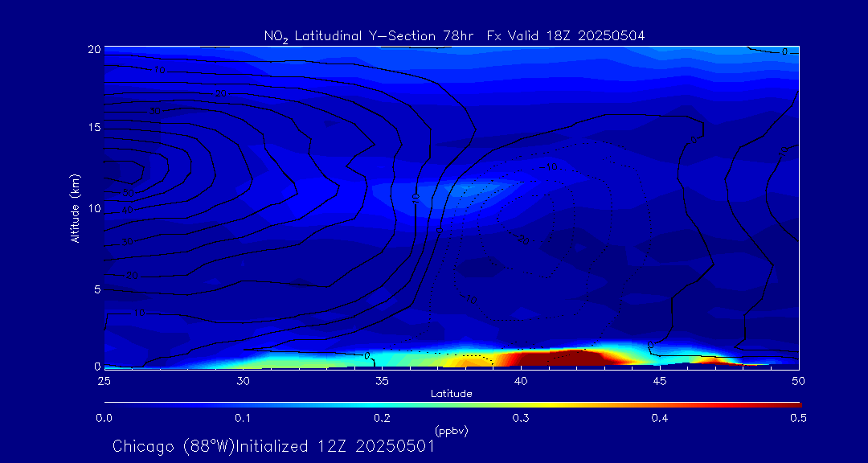The image size is (868, 463).
Task: Click the dotted contour label -20
Action: [522, 240]
